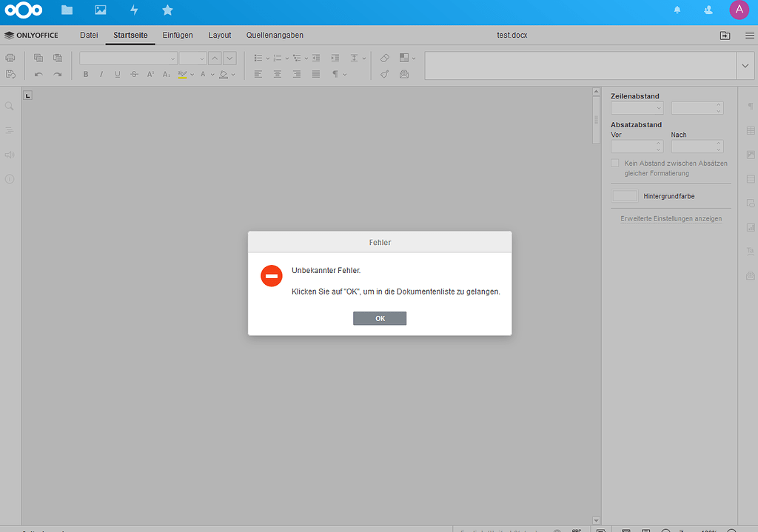The width and height of the screenshot is (758, 532).
Task: Click the Zeilenabstand value field
Action: 697,108
